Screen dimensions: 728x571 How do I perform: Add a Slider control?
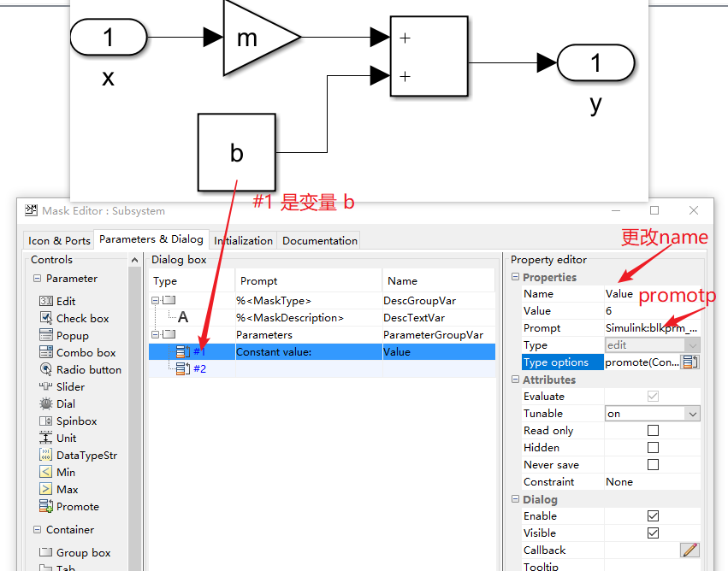(x=62, y=387)
